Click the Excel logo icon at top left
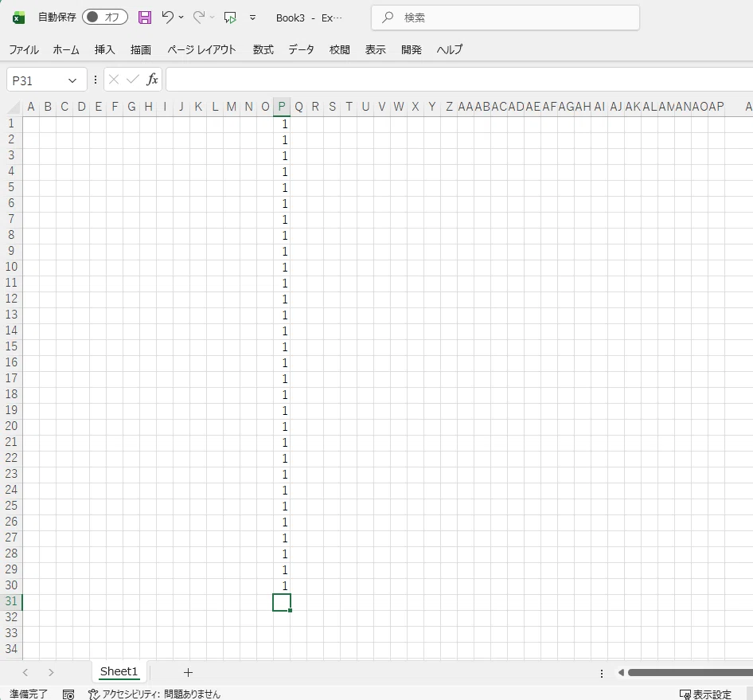Image resolution: width=753 pixels, height=700 pixels. click(18, 18)
